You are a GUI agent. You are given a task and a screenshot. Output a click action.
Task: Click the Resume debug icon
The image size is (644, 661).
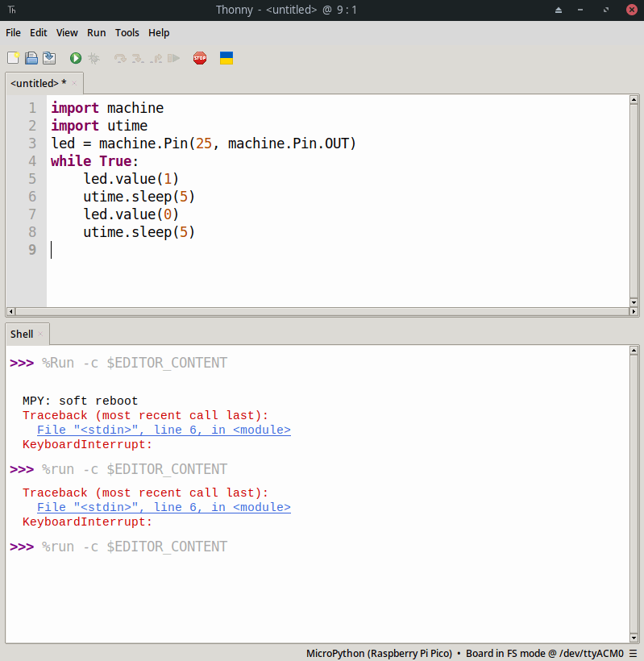click(x=173, y=58)
